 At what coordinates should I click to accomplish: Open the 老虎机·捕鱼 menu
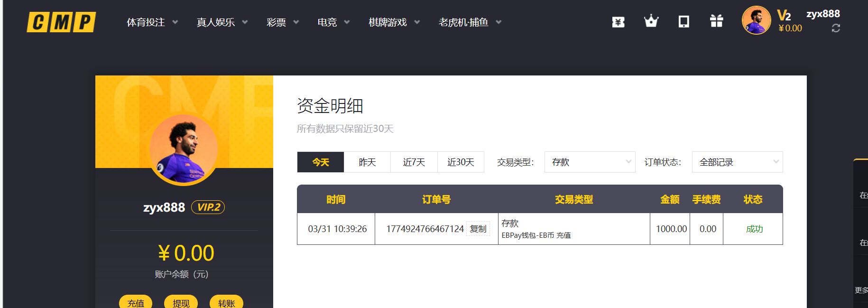pos(470,22)
